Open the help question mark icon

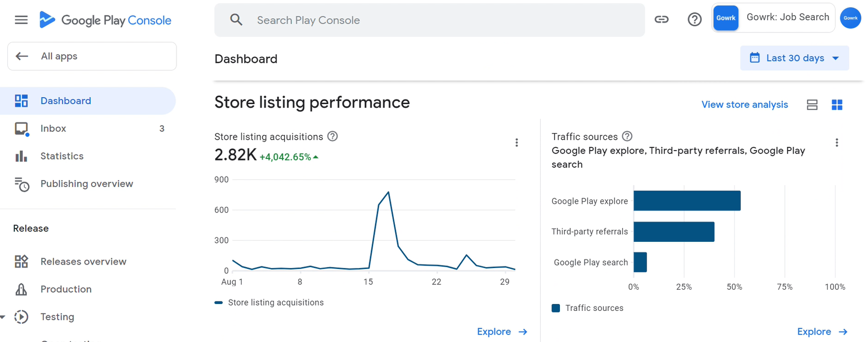[694, 20]
